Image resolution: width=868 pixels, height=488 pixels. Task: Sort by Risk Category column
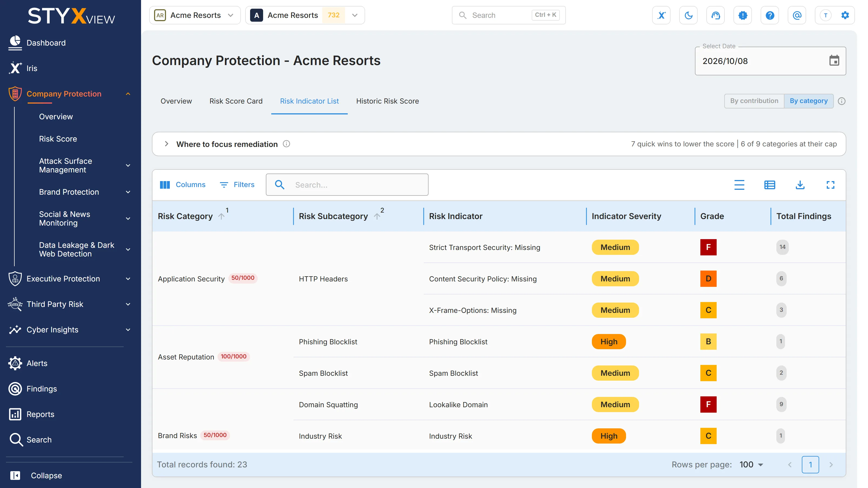185,216
